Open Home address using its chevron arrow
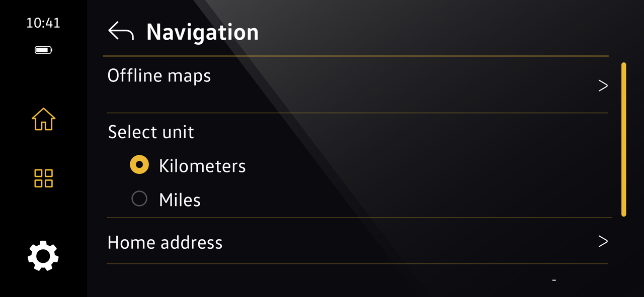644x297 pixels. point(603,241)
